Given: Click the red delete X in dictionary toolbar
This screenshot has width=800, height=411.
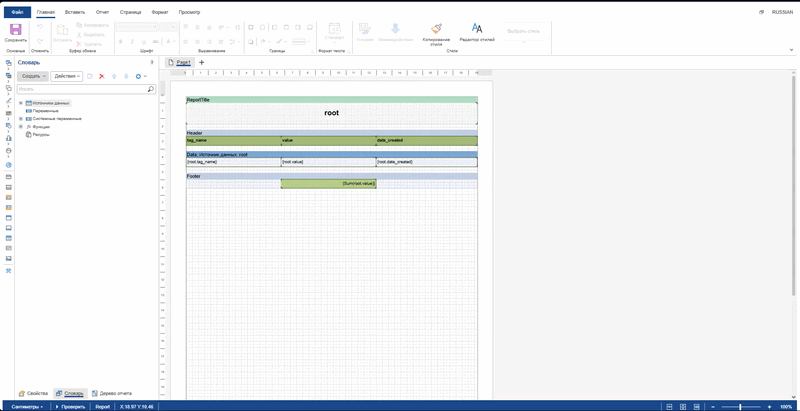Looking at the screenshot, I should point(101,76).
